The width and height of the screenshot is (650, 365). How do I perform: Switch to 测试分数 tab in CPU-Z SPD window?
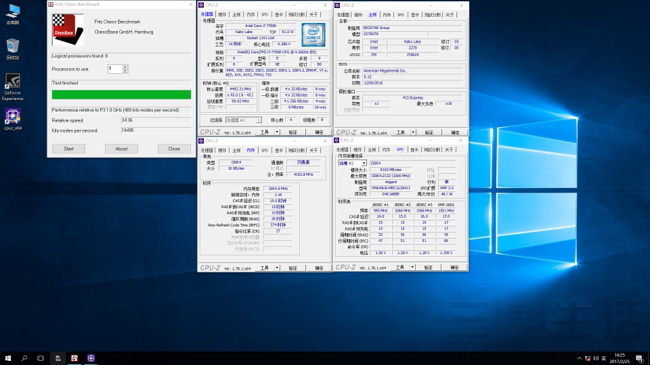[x=432, y=150]
